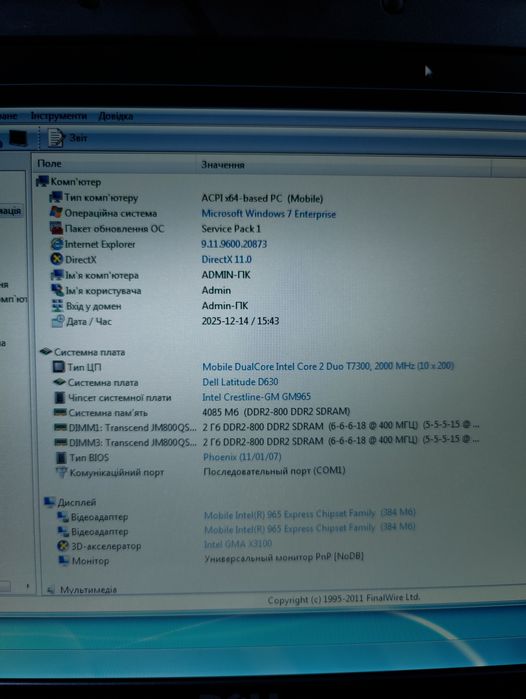Select the Универсальный монитор PnP value
This screenshot has width=526, height=699.
[284, 557]
